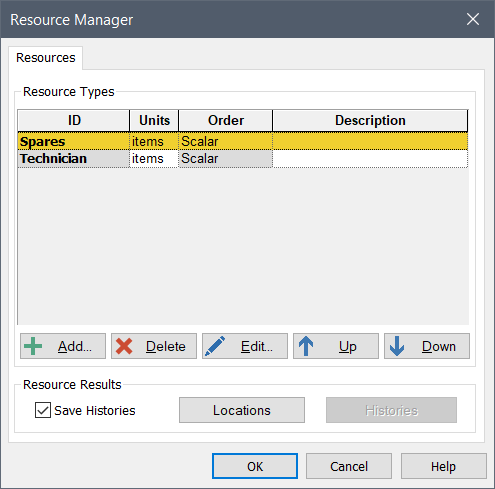Viewport: 495px width, 489px height.
Task: Click the Units column header
Action: click(x=154, y=120)
